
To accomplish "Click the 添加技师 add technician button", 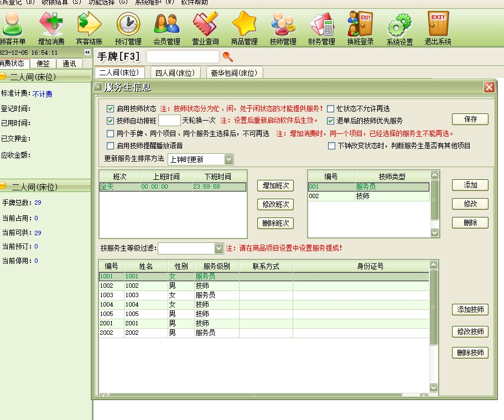I will [470, 310].
